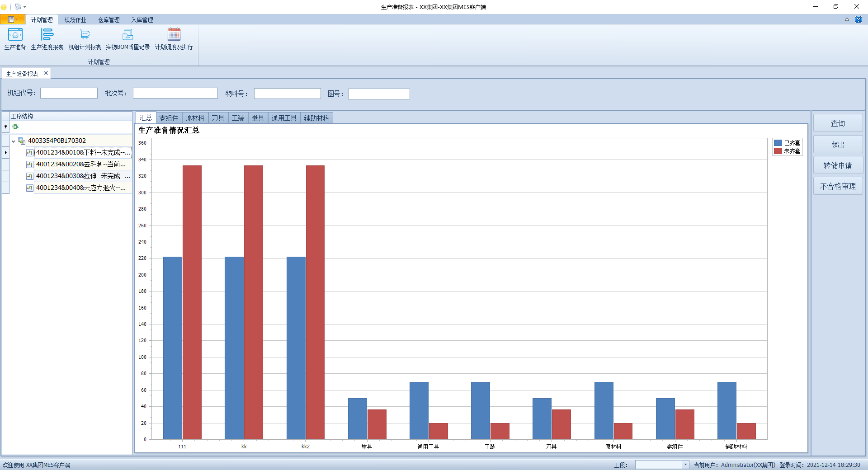Click the 已齐套 blue legend swatch
Image resolution: width=868 pixels, height=470 pixels.
click(x=778, y=143)
